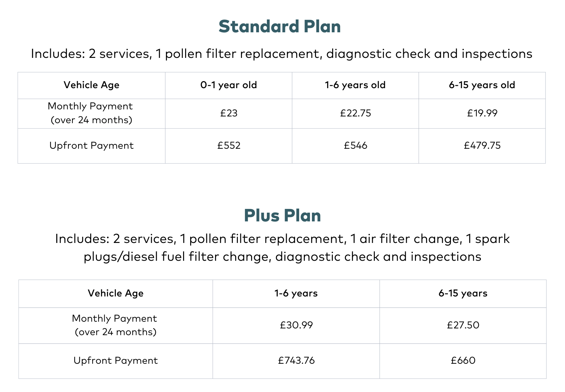
Task: Click the 0-1 year old column header
Action: tap(228, 85)
